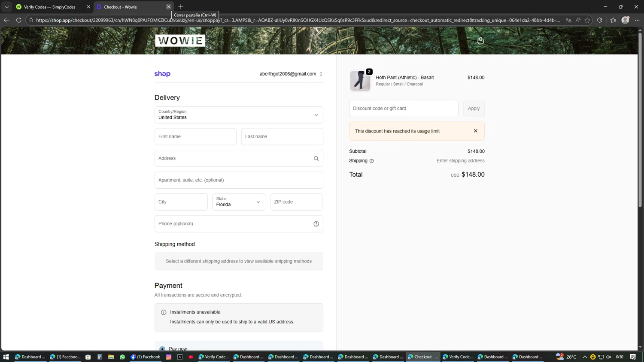
Task: Open the tab search dropdown arrow
Action: tap(6, 7)
